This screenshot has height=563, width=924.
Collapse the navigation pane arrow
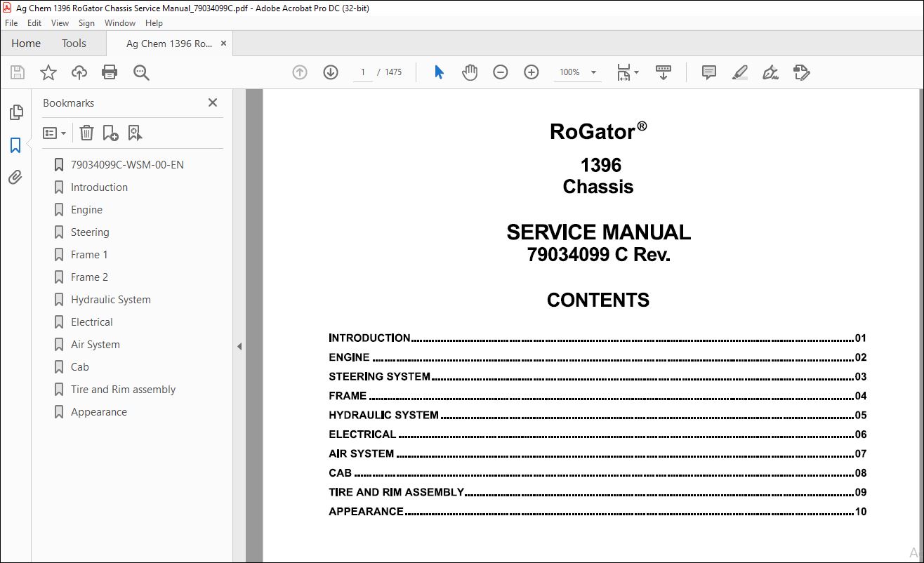click(x=239, y=346)
